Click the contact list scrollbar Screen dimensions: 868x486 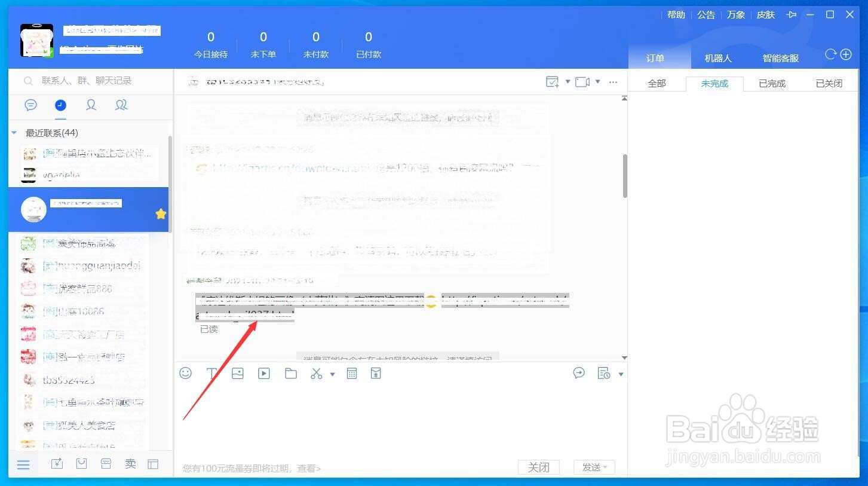(x=170, y=184)
